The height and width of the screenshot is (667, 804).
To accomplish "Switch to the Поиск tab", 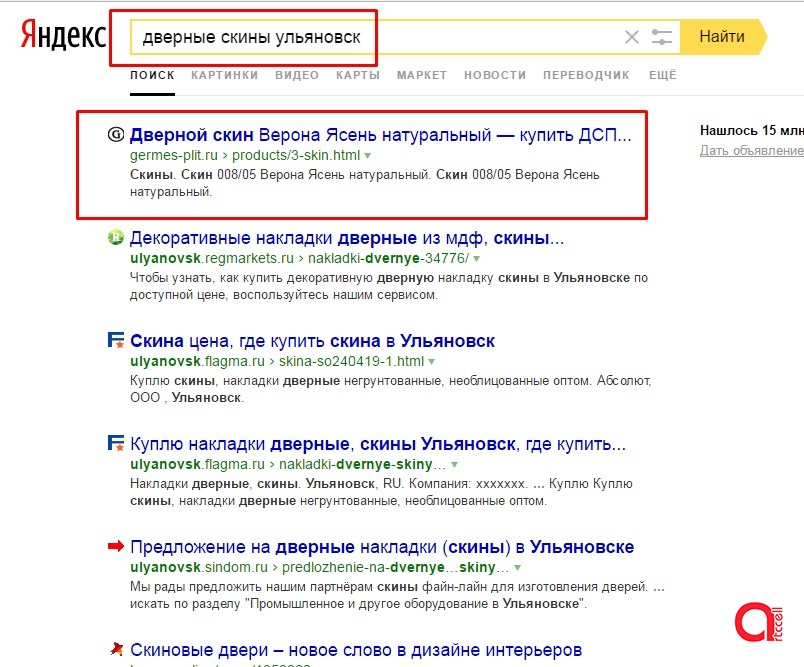I will point(152,75).
